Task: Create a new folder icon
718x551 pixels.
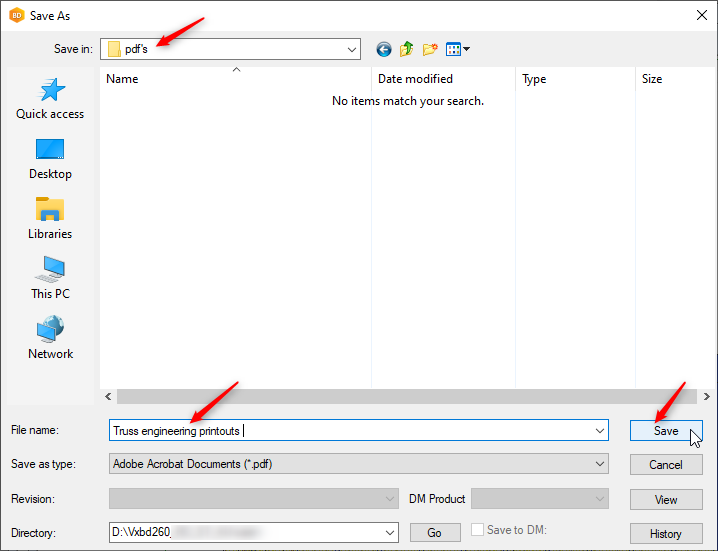Action: [430, 49]
